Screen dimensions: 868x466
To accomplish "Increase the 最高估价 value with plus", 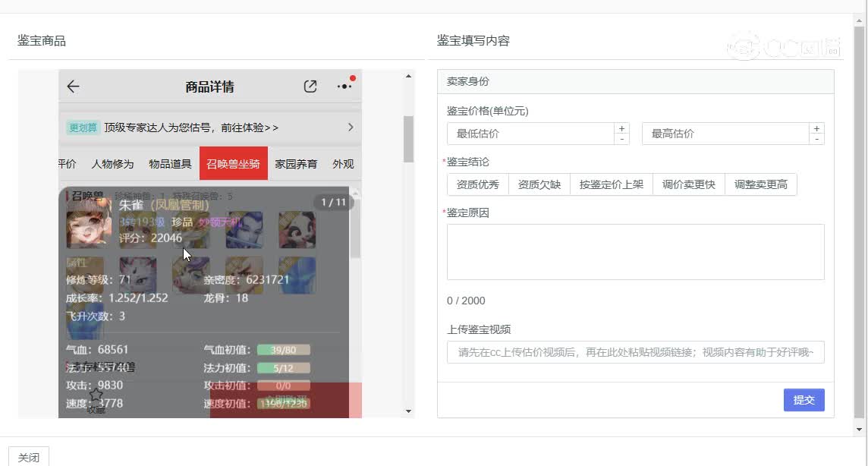I will click(816, 128).
